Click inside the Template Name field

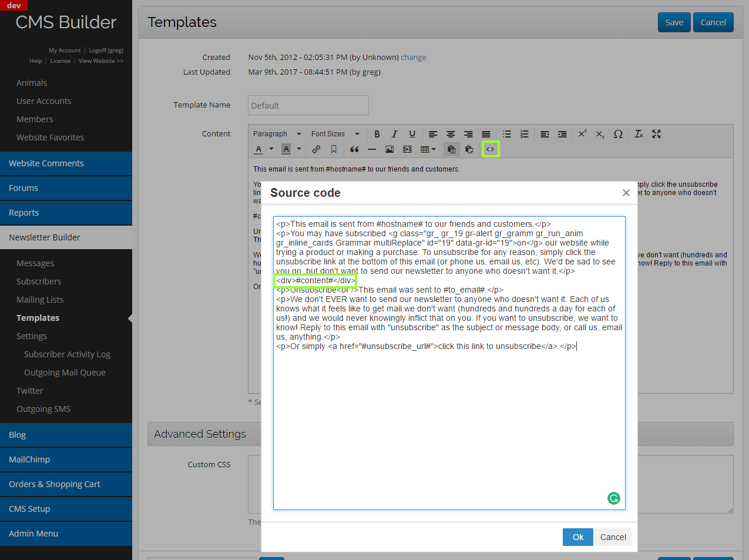[308, 106]
